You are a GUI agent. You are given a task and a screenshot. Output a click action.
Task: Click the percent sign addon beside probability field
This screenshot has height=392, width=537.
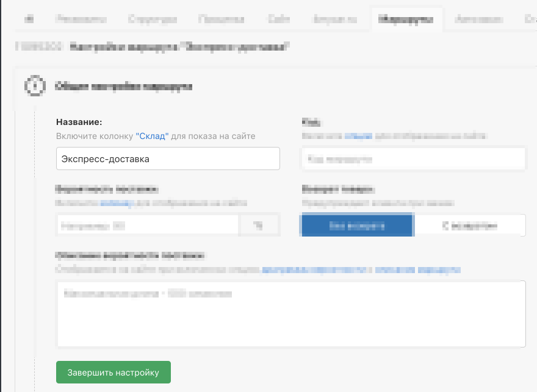tap(259, 225)
